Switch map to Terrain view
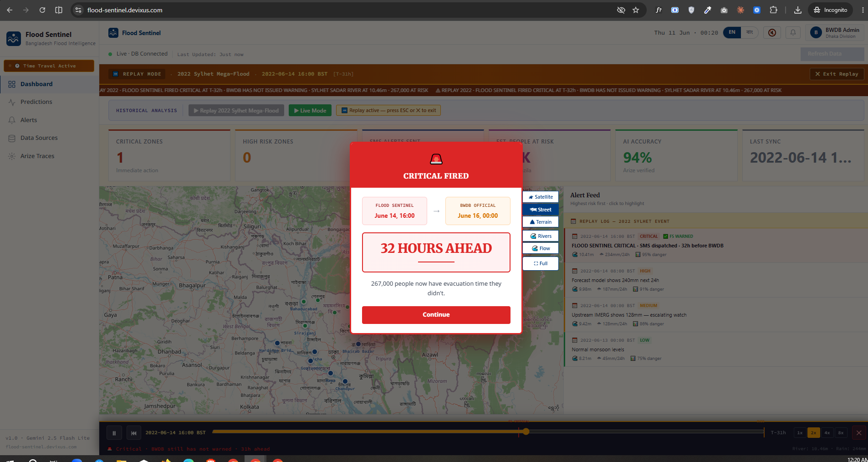This screenshot has height=462, width=868. coord(541,222)
